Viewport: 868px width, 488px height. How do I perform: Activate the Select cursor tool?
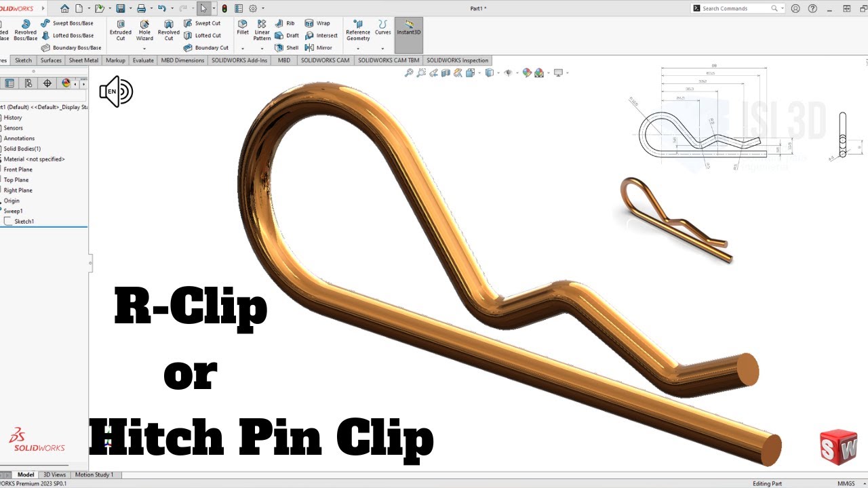pyautogui.click(x=204, y=9)
